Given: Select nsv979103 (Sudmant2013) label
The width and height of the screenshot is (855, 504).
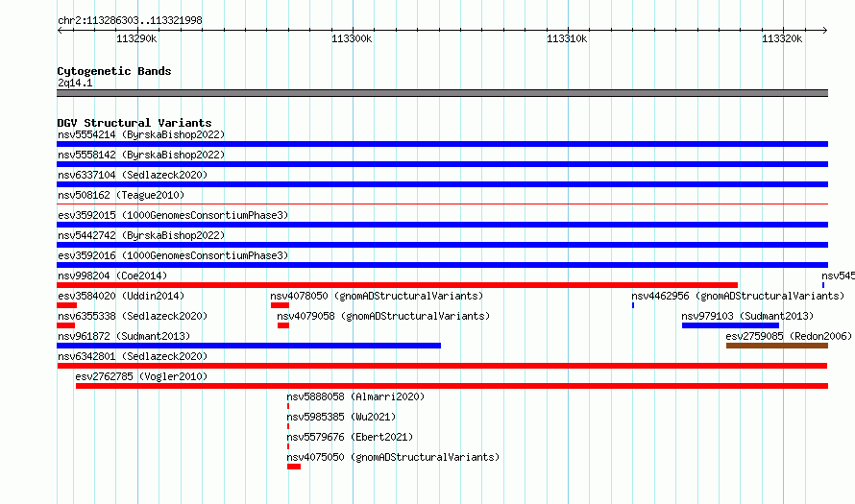Looking at the screenshot, I should pos(747,316).
